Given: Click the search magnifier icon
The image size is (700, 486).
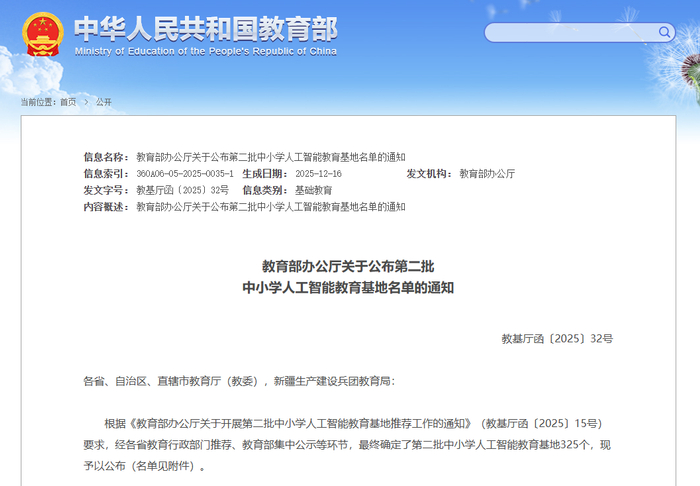Looking at the screenshot, I should (664, 32).
